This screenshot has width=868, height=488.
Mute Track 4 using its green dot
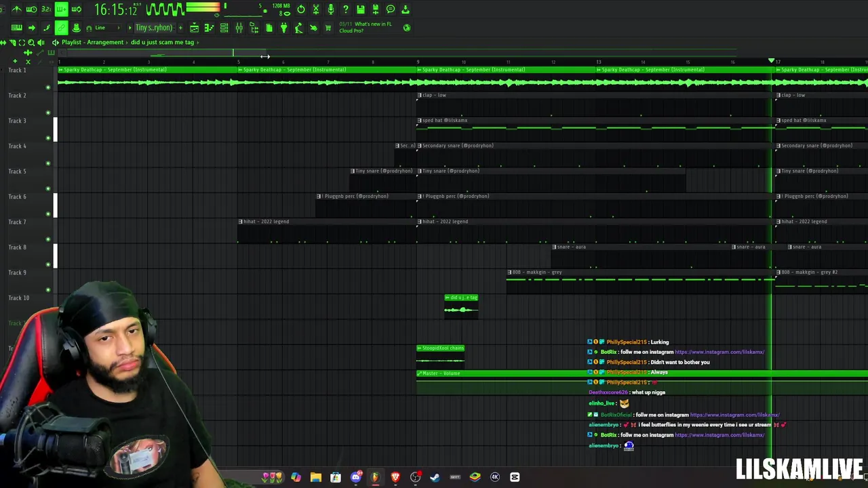tap(47, 163)
